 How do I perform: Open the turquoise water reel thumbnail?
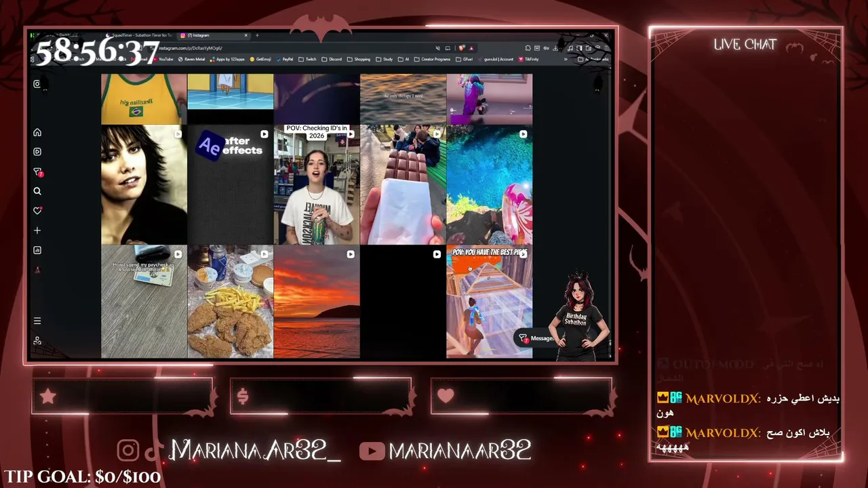click(x=490, y=185)
